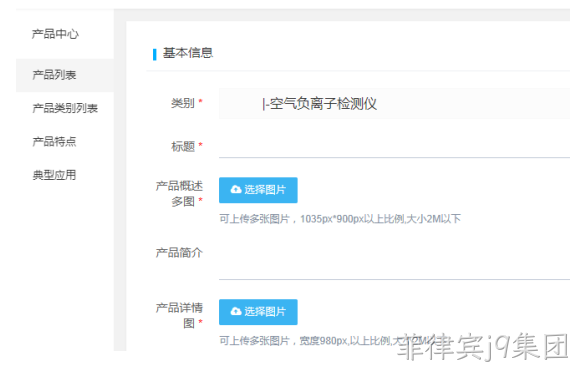Click the 标题 input field

pyautogui.click(x=394, y=146)
